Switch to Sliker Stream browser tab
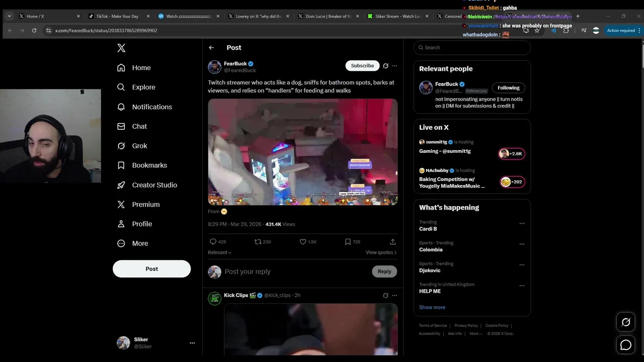 pos(397,16)
